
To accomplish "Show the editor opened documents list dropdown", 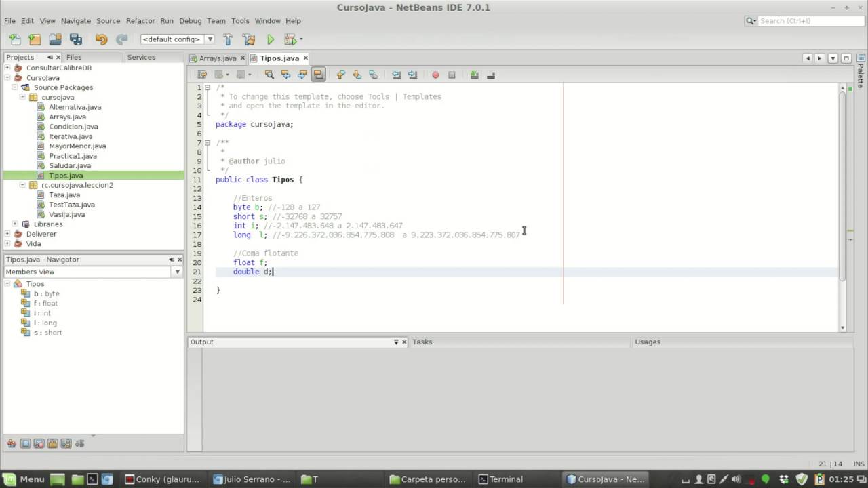I will (x=833, y=58).
